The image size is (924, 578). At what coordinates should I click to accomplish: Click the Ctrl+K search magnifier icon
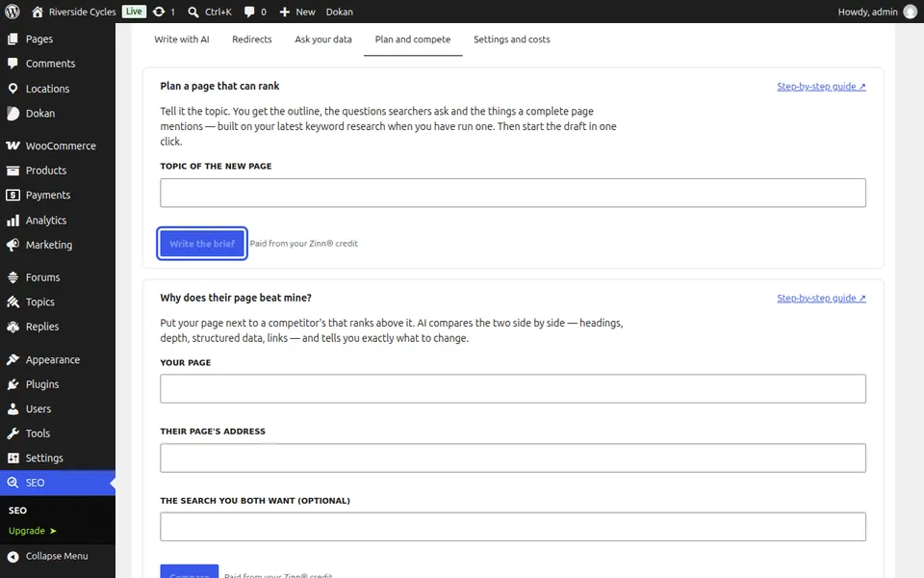coord(193,12)
